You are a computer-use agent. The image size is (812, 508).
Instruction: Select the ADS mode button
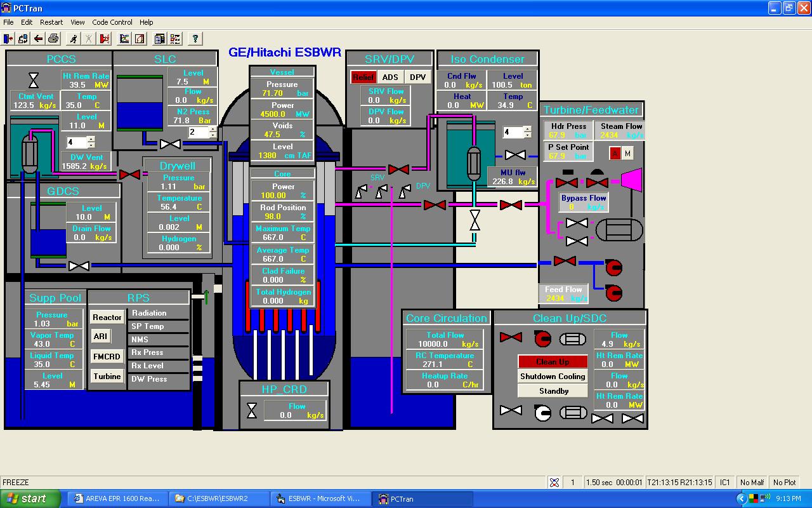[390, 77]
